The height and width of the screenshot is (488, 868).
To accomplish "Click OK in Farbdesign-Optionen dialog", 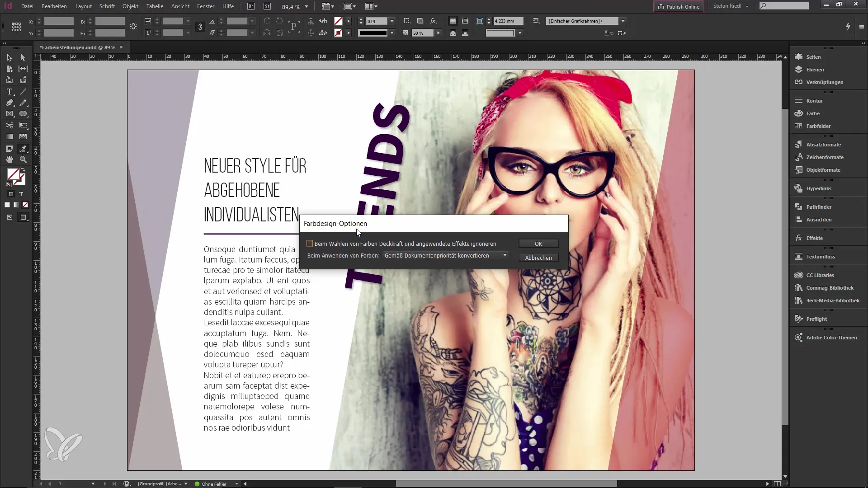I will pyautogui.click(x=538, y=244).
